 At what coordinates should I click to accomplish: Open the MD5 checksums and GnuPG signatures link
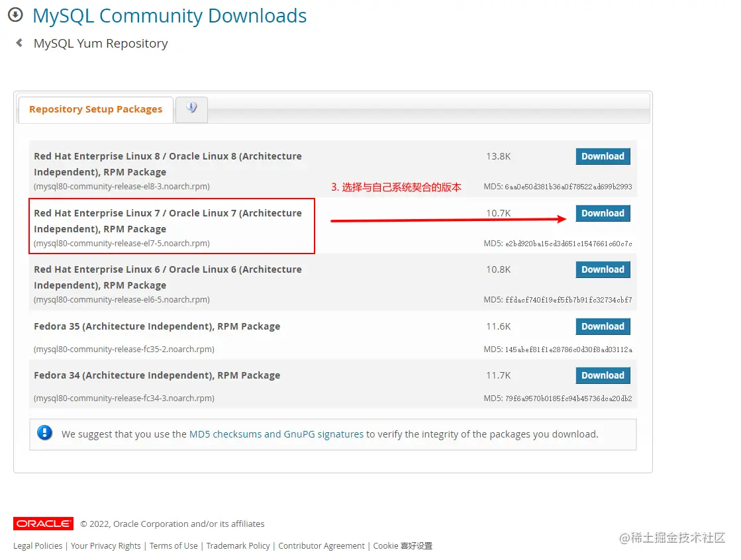[x=276, y=434]
